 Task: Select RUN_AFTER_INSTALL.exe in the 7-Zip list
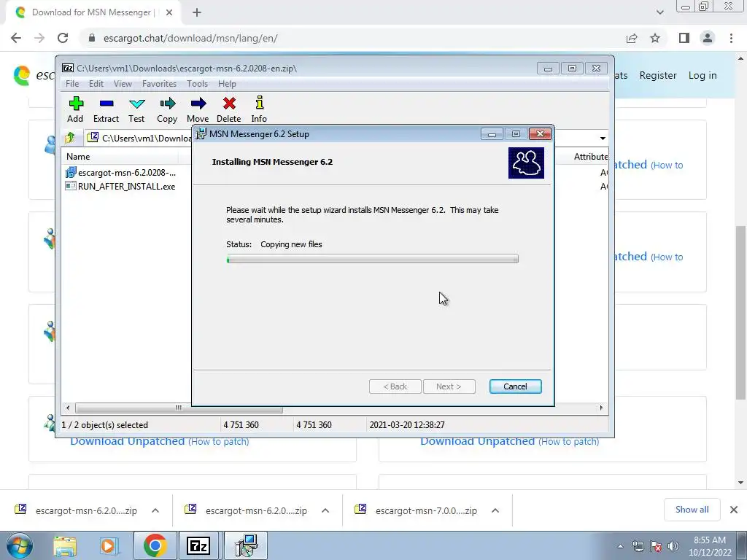click(120, 186)
